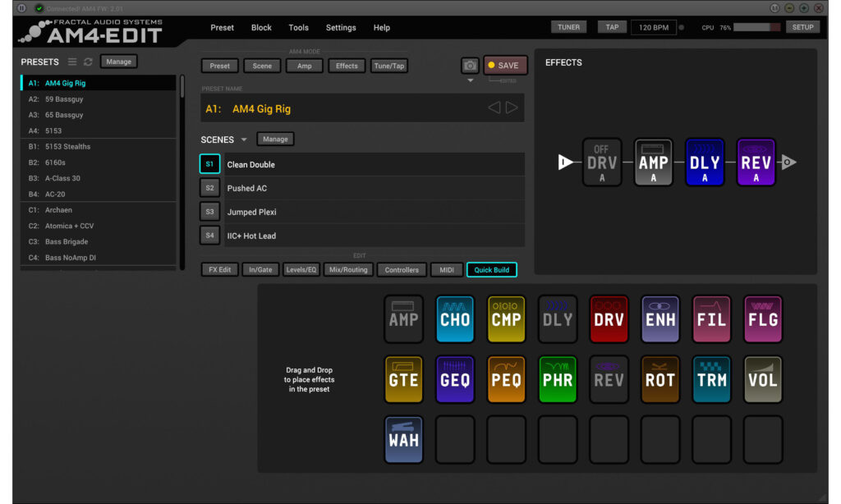Select the purple REV A block in the chain

tap(756, 162)
